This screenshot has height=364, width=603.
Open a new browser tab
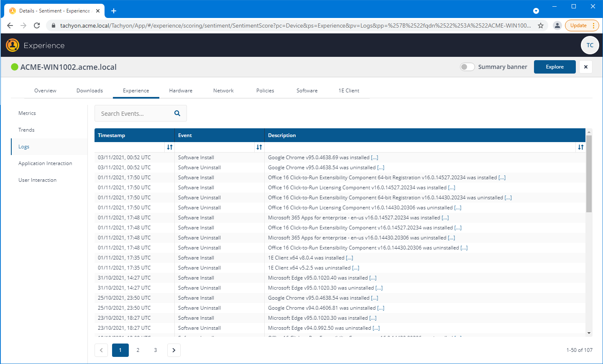114,11
